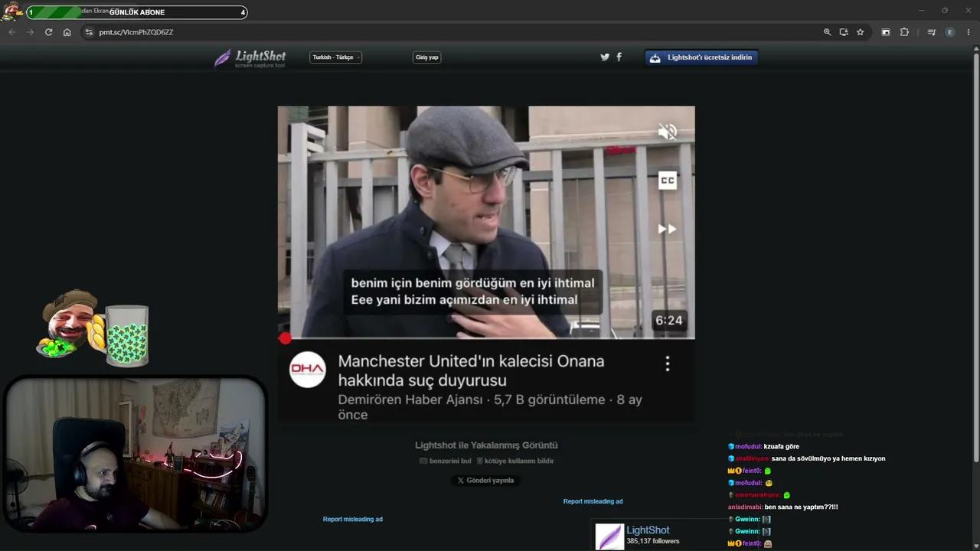Expand the Turkish - Türkçe language dropdown
Viewport: 980px width, 551px height.
335,57
